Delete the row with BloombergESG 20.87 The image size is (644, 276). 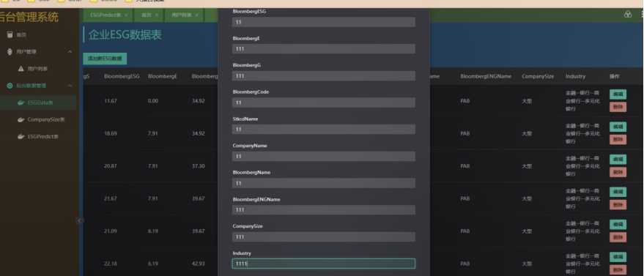618,172
